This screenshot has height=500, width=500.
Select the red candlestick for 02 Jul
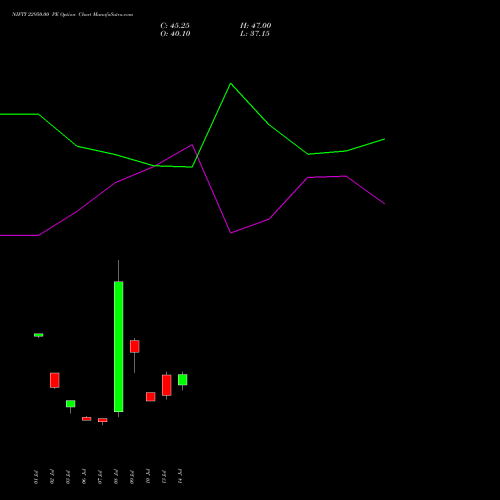click(x=55, y=380)
